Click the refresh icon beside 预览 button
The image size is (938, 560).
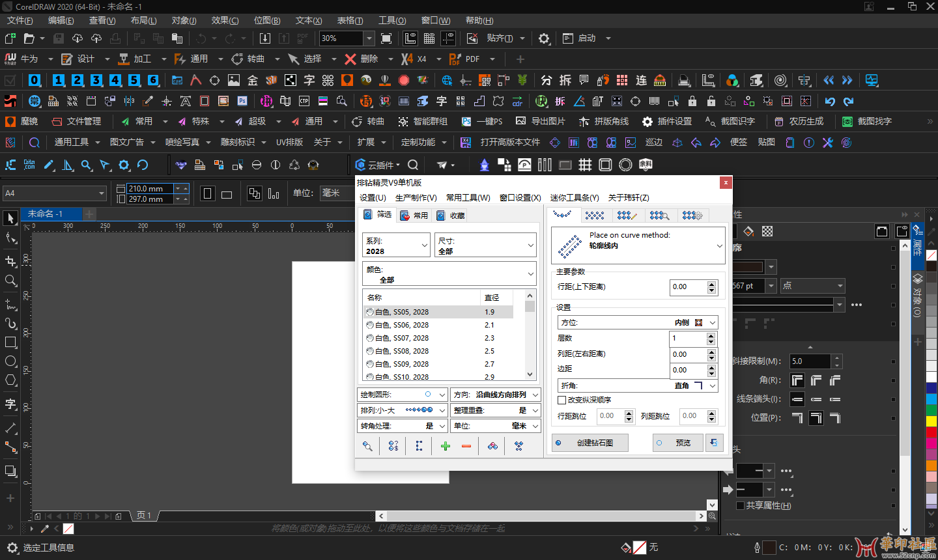715,443
